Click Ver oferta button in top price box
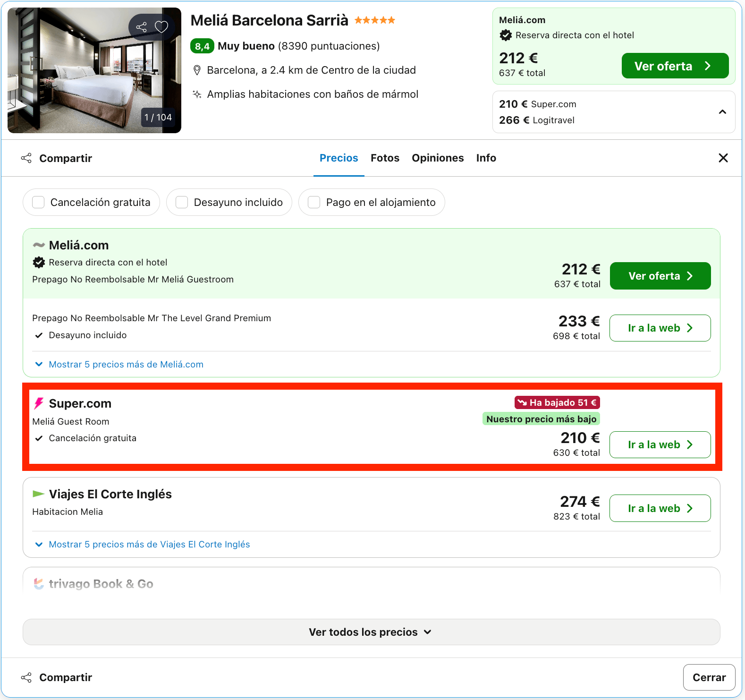 click(675, 66)
